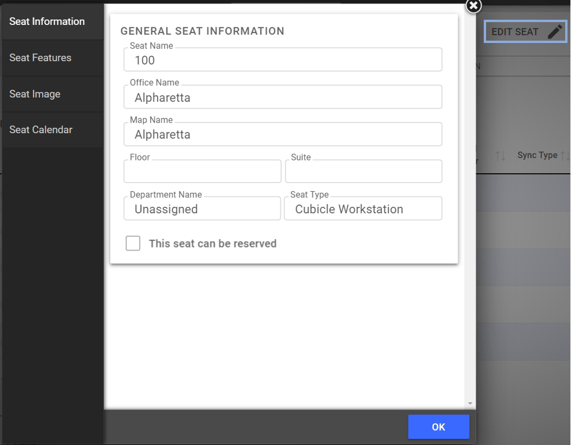Viewport: 571px width, 445px height.
Task: Click the Sync Type column header
Action: 537,155
